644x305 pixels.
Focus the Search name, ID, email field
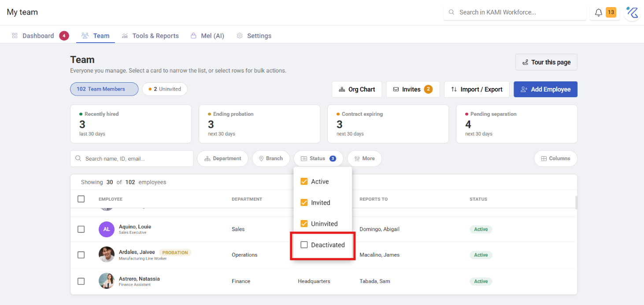coord(132,158)
